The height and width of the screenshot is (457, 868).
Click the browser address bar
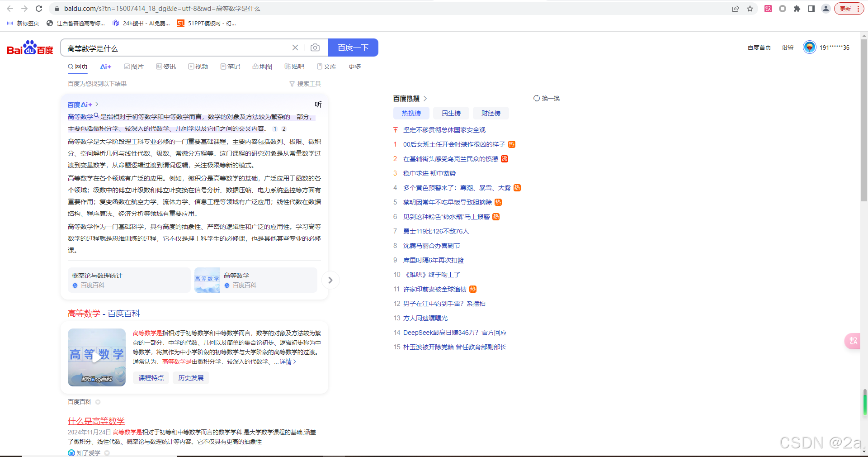tap(389, 9)
